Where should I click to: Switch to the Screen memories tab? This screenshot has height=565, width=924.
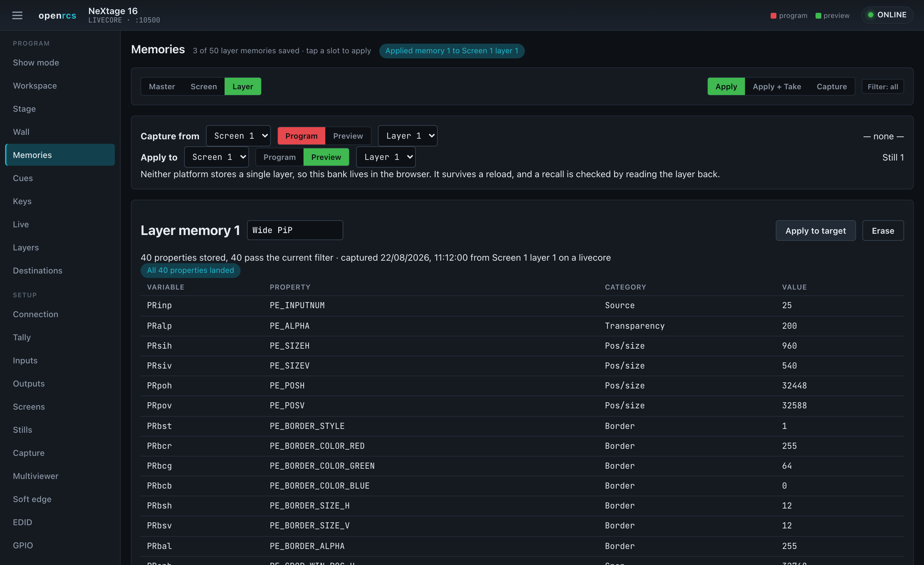(204, 86)
